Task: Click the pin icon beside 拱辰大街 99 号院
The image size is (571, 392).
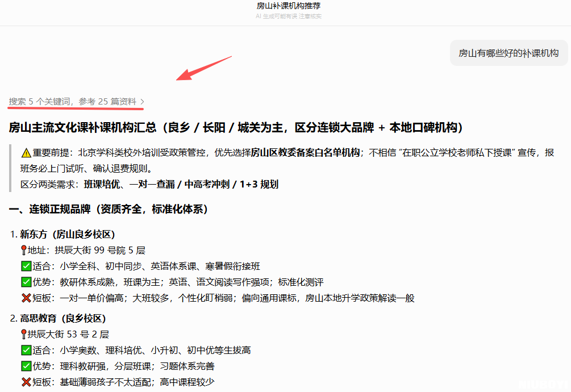Action: (x=24, y=250)
